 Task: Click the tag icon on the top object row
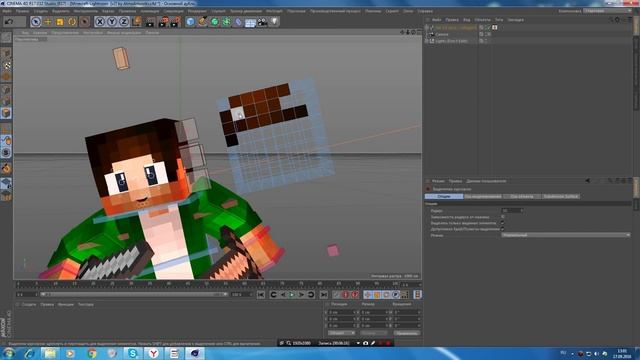coord(495,27)
